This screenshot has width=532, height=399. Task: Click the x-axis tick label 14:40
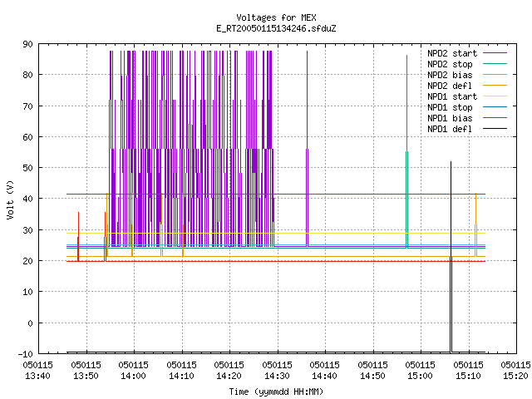[x=325, y=376]
